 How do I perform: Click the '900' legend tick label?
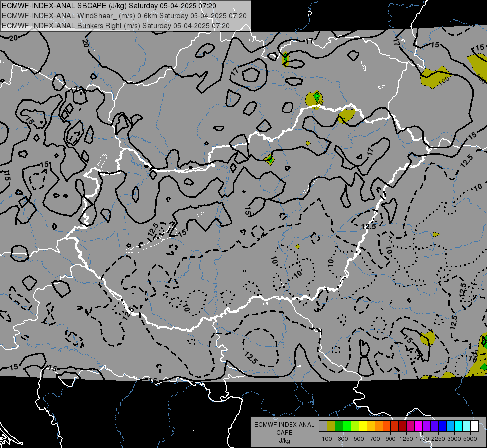[390, 439]
